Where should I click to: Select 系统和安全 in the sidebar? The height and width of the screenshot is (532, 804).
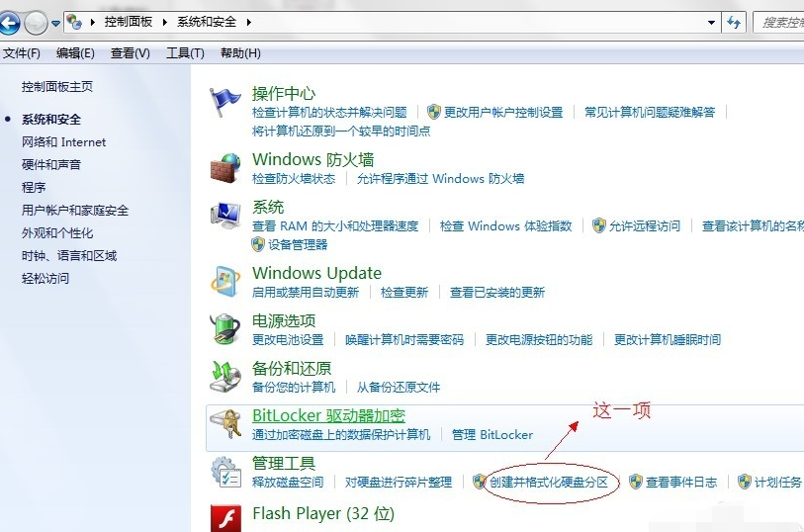(x=51, y=120)
